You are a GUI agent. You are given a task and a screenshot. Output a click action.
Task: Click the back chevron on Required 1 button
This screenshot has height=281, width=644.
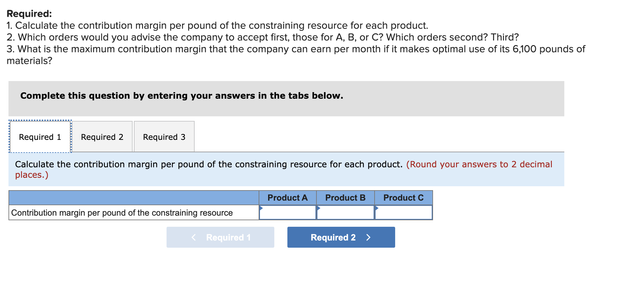pos(194,237)
